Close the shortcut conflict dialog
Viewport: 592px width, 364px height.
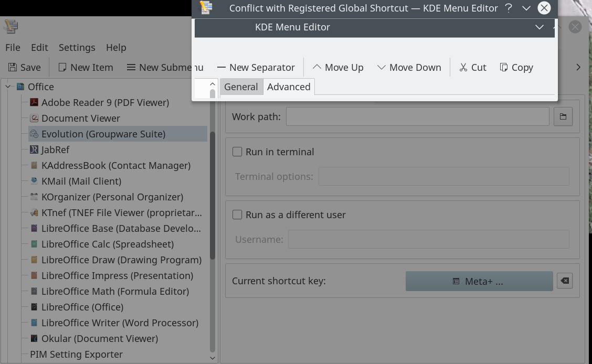(x=544, y=8)
